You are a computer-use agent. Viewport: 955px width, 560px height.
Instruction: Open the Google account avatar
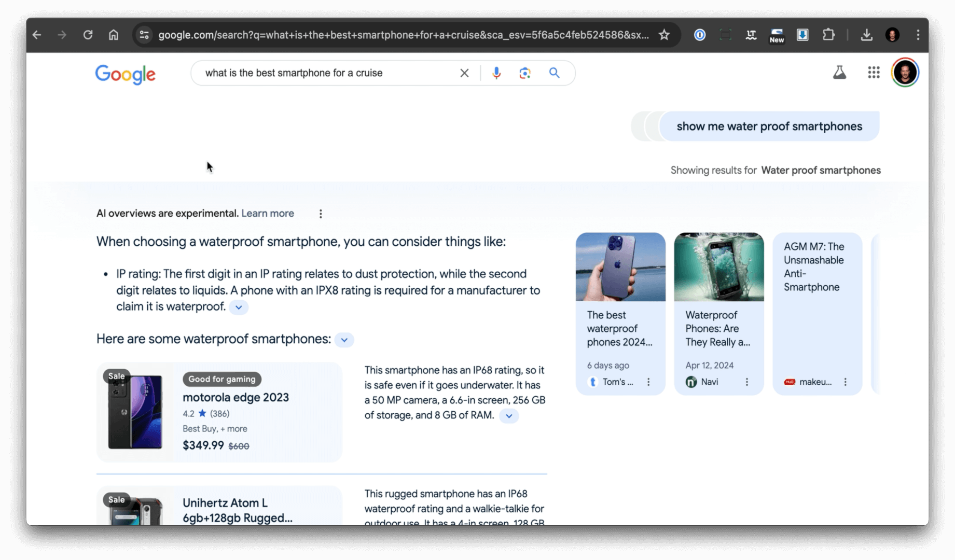click(x=905, y=73)
